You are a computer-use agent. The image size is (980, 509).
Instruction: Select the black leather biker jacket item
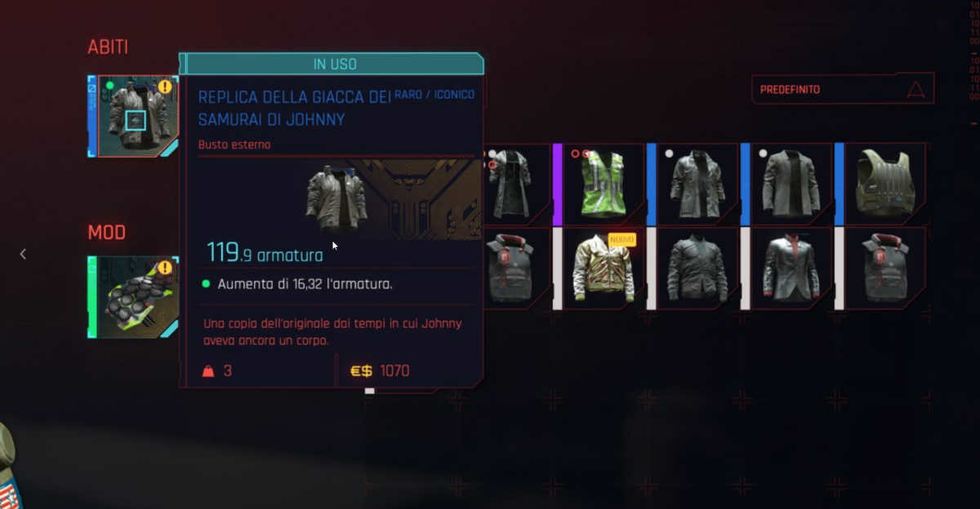[x=697, y=269]
